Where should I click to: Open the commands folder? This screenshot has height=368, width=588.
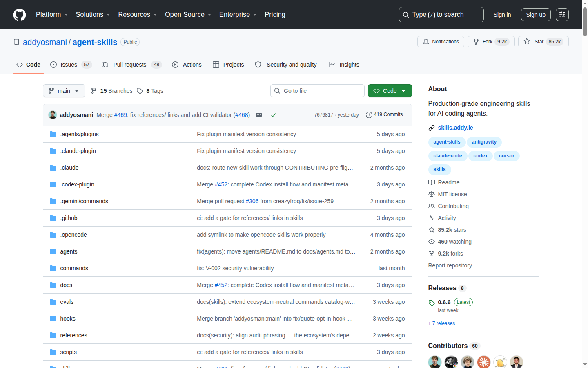74,268
